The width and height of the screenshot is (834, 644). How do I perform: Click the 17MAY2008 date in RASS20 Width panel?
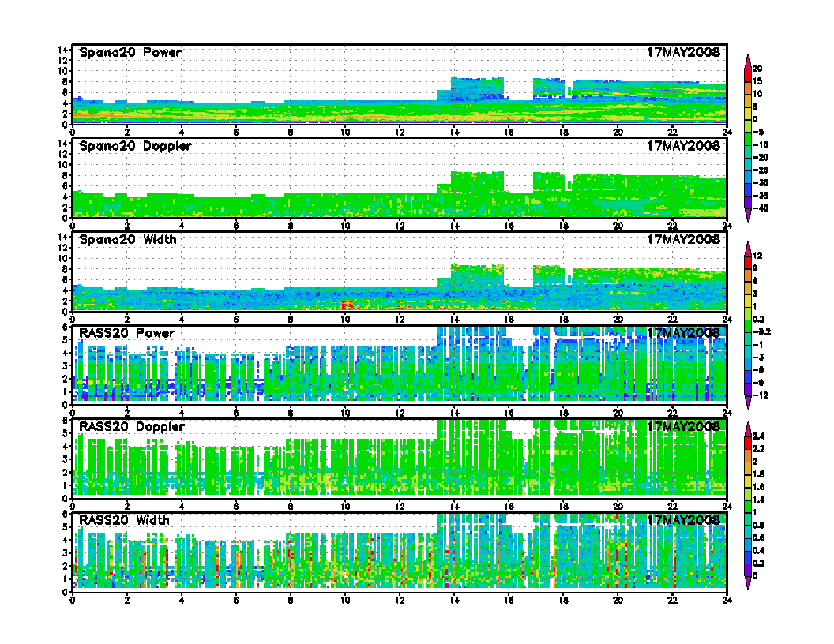pos(683,520)
